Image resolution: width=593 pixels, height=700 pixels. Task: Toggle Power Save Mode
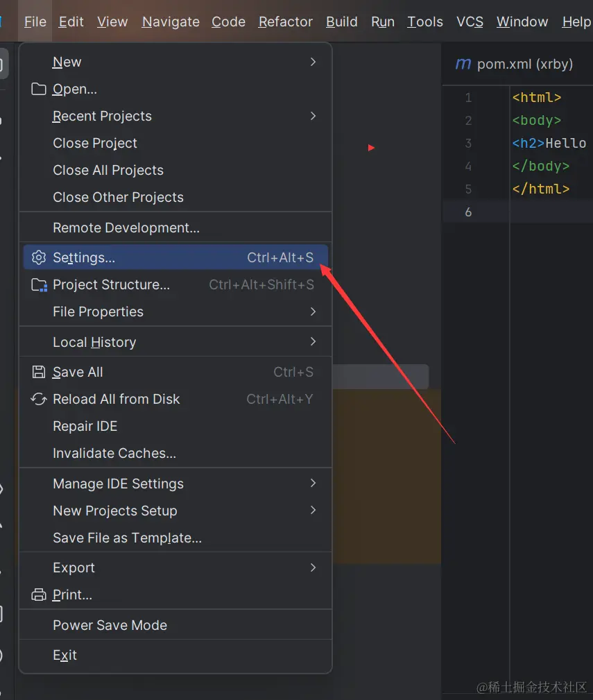tap(110, 625)
